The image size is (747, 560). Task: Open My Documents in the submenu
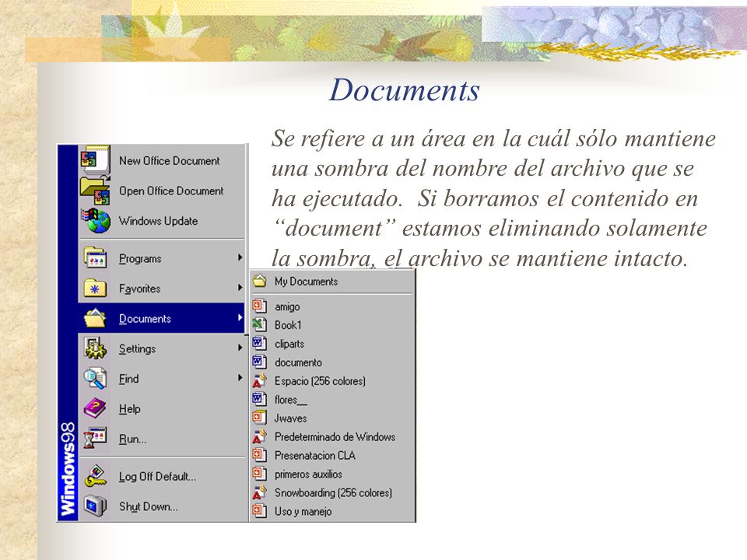[332, 281]
